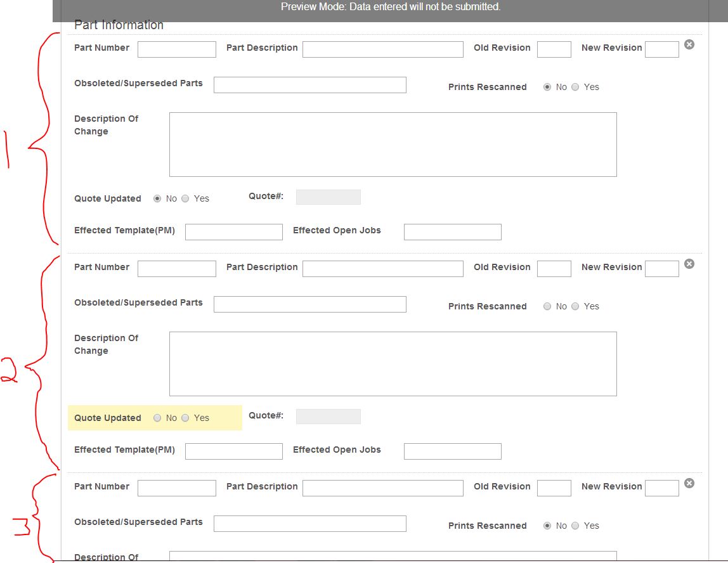Focus Effected Template(PM) field in first section
This screenshot has height=563, width=728.
(x=233, y=232)
